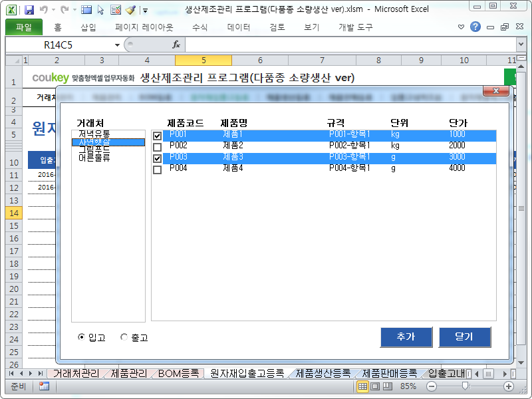Switch to Normal view in status bar
This screenshot has width=532, height=399.
click(362, 386)
